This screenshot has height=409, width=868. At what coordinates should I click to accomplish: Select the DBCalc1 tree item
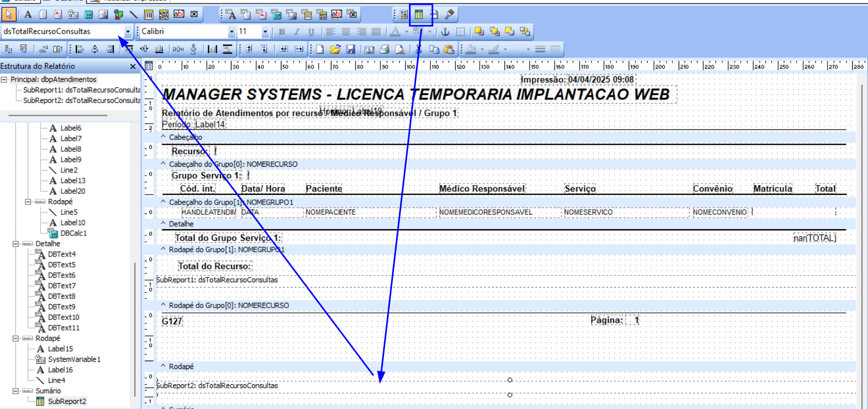73,233
